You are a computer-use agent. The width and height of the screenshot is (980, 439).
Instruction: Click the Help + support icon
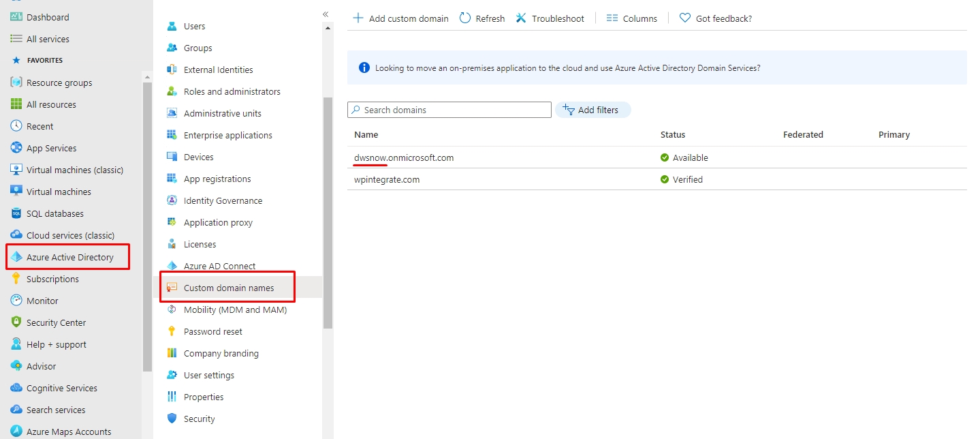tap(16, 344)
